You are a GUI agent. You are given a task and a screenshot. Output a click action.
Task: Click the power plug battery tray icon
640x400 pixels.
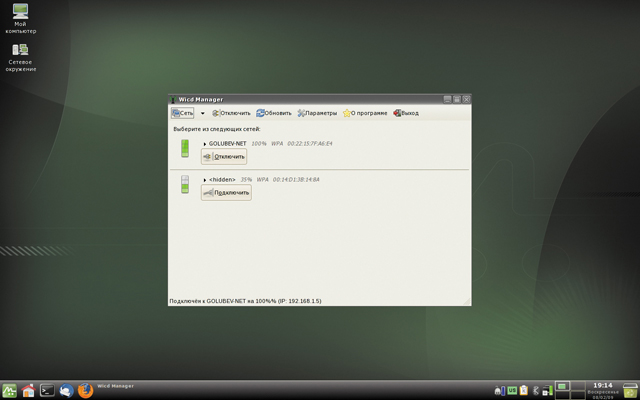point(500,391)
